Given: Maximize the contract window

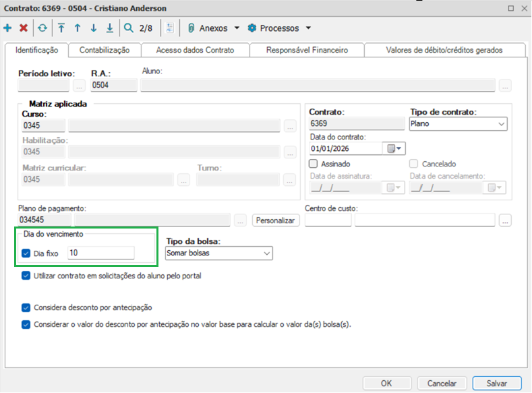Looking at the screenshot, I should [x=511, y=8].
